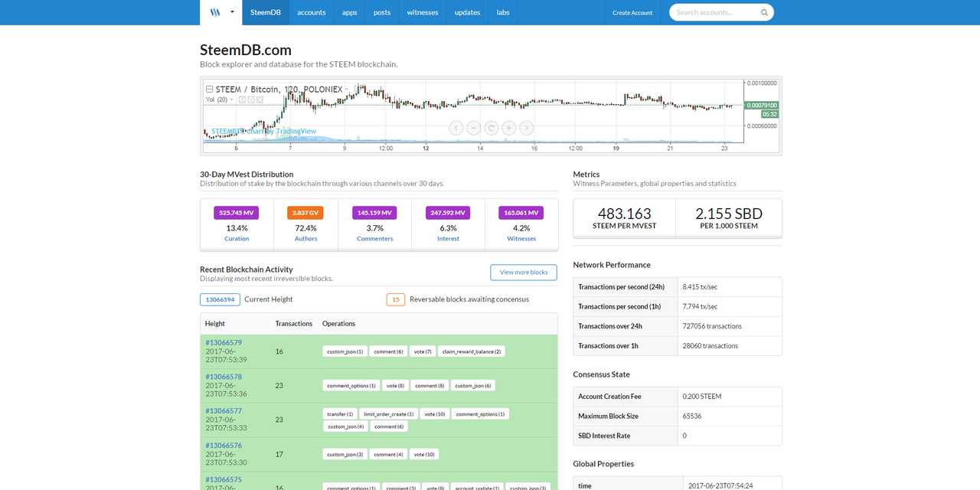
Task: Open block #13066577 link
Action: coord(224,411)
